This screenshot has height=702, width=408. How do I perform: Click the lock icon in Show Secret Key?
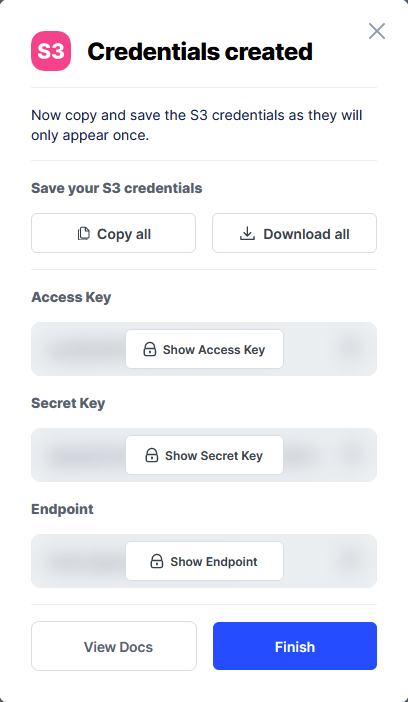[152, 455]
